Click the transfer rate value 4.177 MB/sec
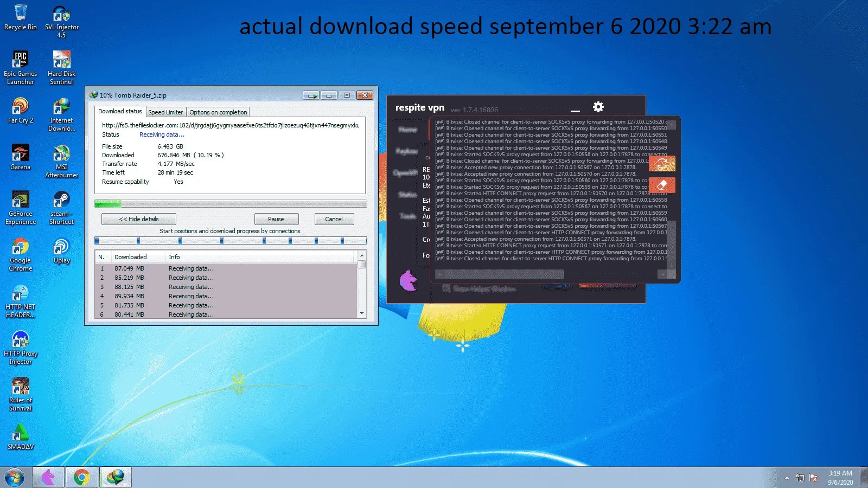Screen dimensions: 868x488 (x=176, y=164)
